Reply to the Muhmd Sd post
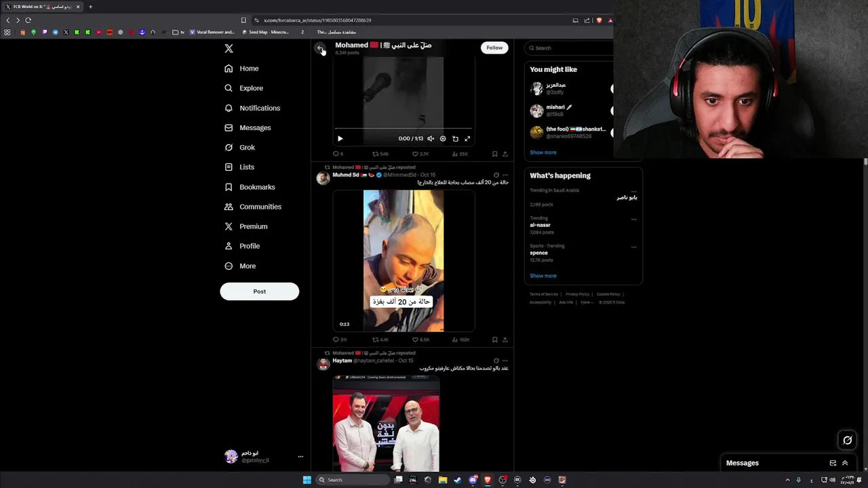This screenshot has width=868, height=488. point(339,340)
